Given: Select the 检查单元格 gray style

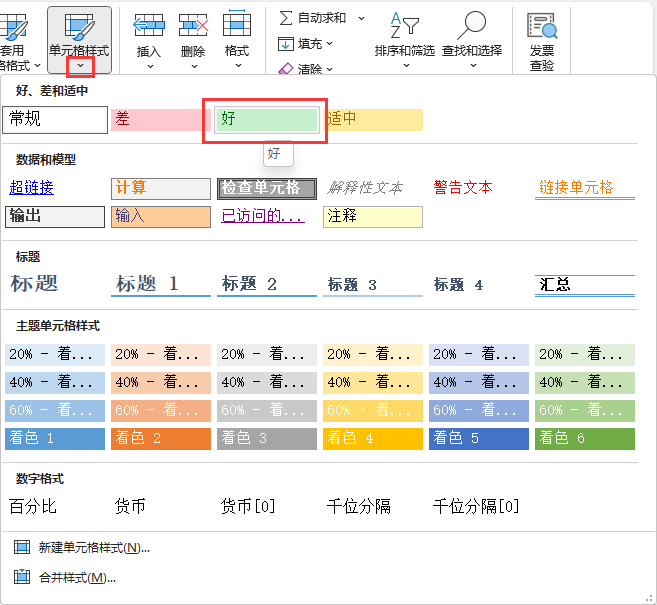Looking at the screenshot, I should click(x=267, y=189).
